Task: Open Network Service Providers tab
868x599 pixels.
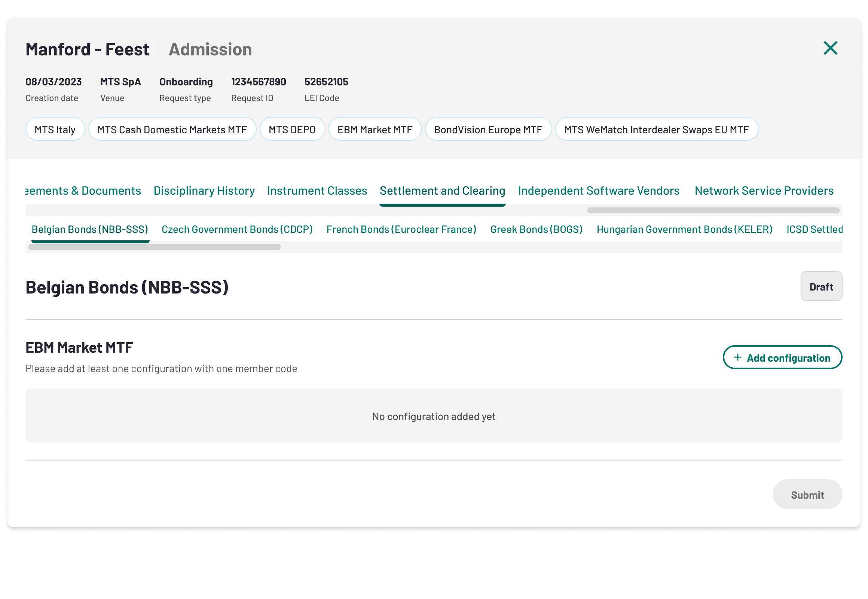Action: (x=764, y=191)
